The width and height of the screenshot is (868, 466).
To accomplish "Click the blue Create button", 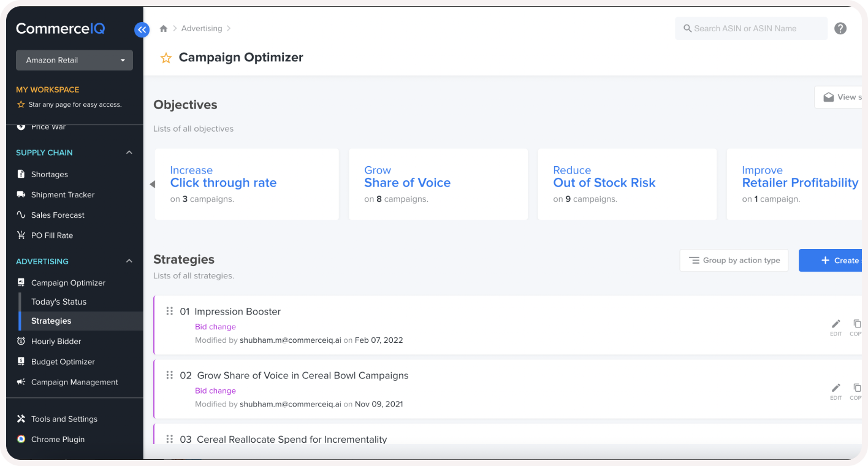I will [x=831, y=261].
